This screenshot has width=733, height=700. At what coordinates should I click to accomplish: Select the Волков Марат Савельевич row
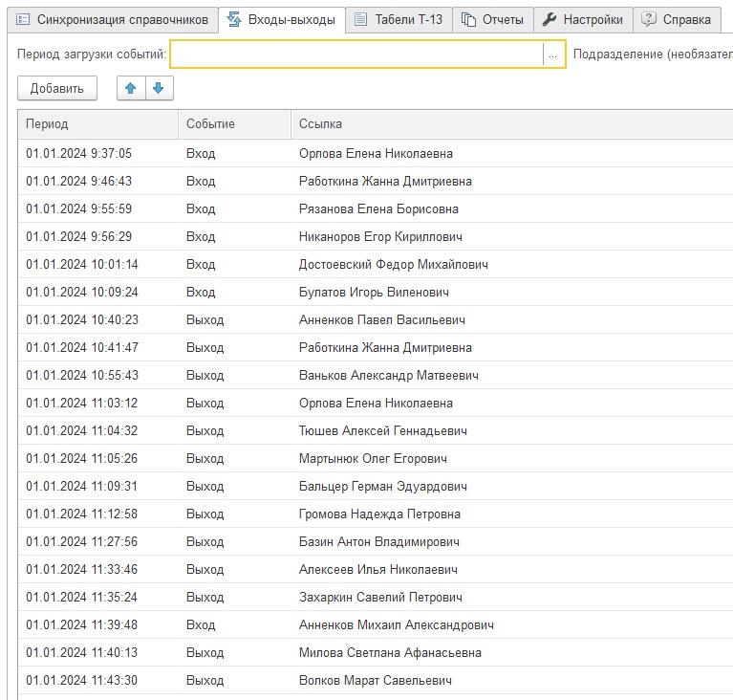(x=375, y=681)
